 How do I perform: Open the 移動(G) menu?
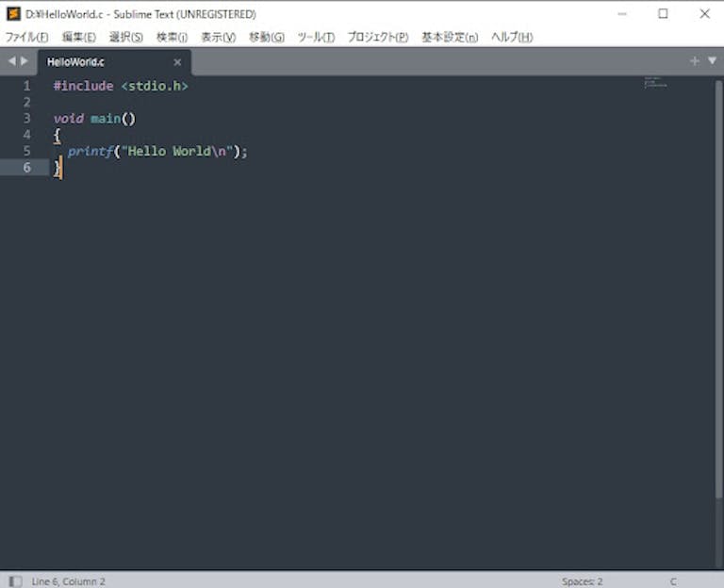267,37
